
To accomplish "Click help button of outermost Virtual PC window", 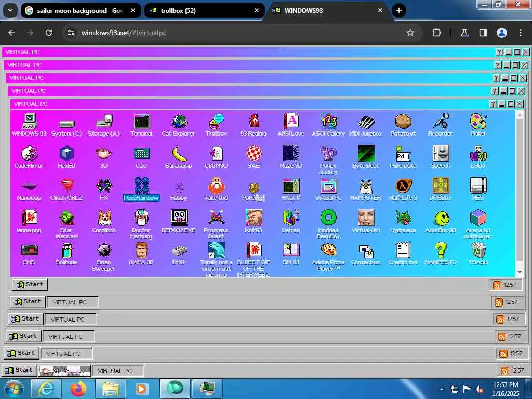I will click(x=499, y=52).
